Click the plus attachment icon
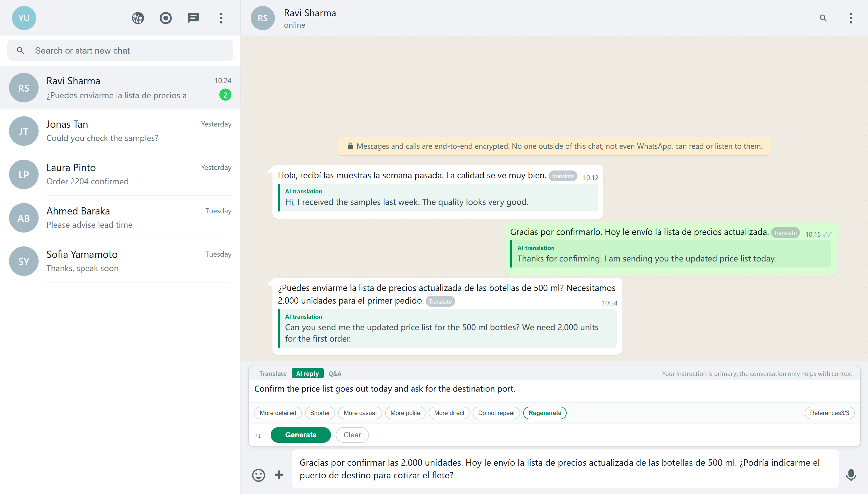Screen dimensions: 868x494 tap(279, 475)
